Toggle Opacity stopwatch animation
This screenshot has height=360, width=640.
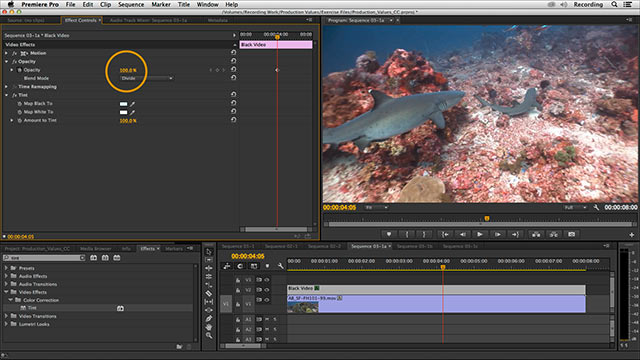click(x=19, y=70)
